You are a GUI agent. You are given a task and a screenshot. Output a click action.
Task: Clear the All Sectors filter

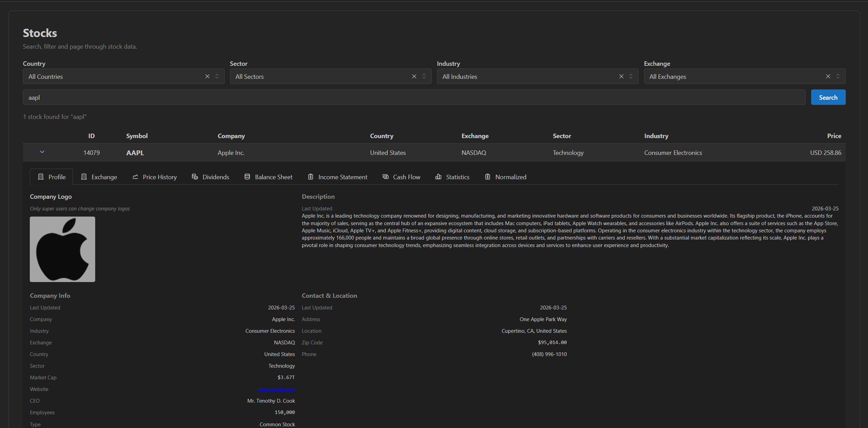pos(414,76)
